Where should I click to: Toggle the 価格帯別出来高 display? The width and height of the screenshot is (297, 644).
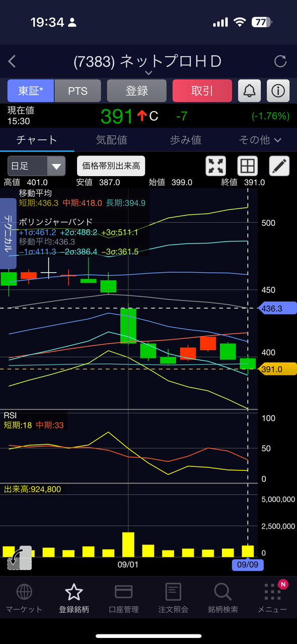pos(111,166)
